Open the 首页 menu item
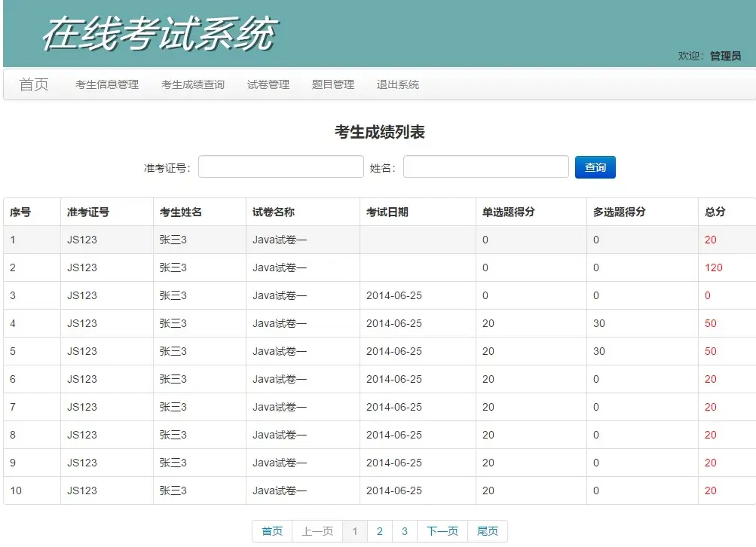The width and height of the screenshot is (756, 547). pyautogui.click(x=33, y=84)
